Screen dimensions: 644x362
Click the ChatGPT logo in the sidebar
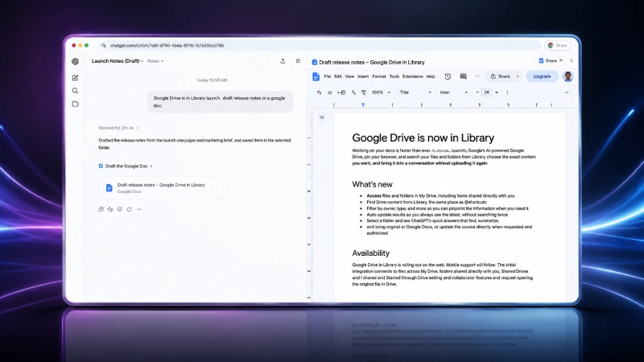point(75,62)
